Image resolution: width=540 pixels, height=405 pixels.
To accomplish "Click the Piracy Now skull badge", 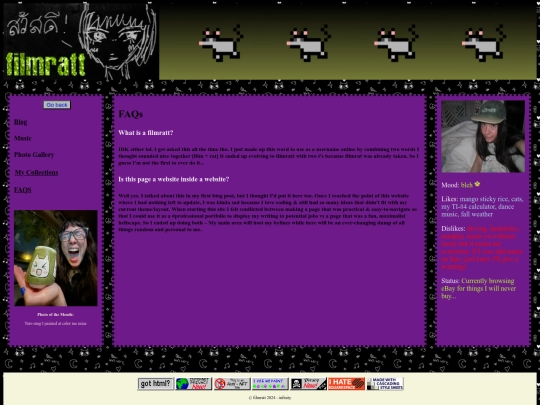I will pos(308,384).
